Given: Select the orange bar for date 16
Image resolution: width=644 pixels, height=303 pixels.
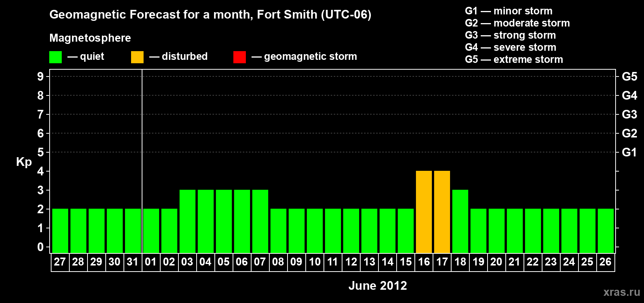Looking at the screenshot, I should click(424, 212).
